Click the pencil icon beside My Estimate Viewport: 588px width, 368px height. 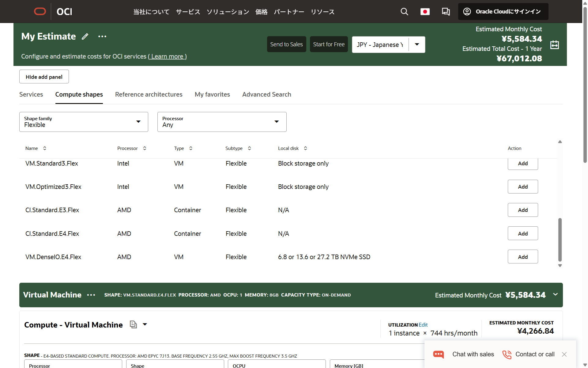click(85, 36)
